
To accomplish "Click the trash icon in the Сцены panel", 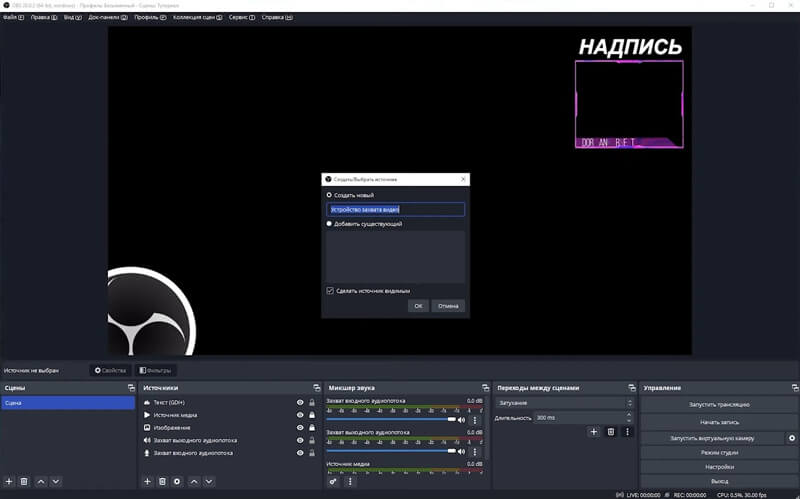I will [x=24, y=481].
